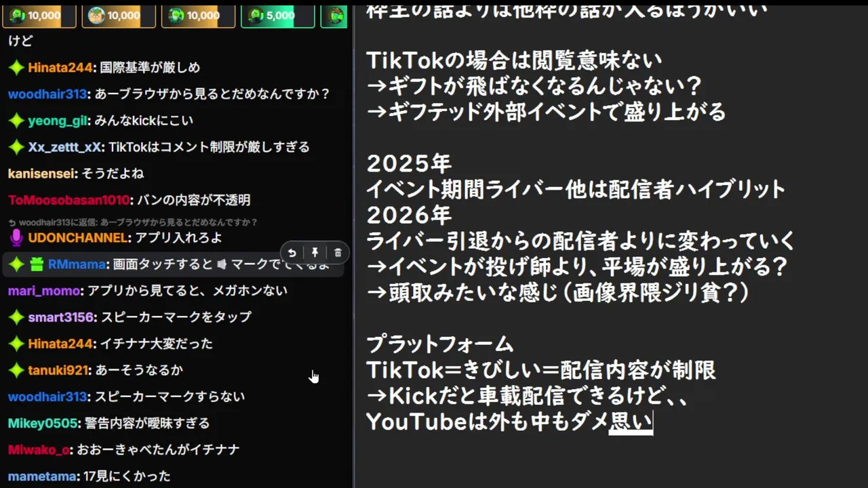Click note line TikTok=きびしい=配信内容が制限

[541, 370]
